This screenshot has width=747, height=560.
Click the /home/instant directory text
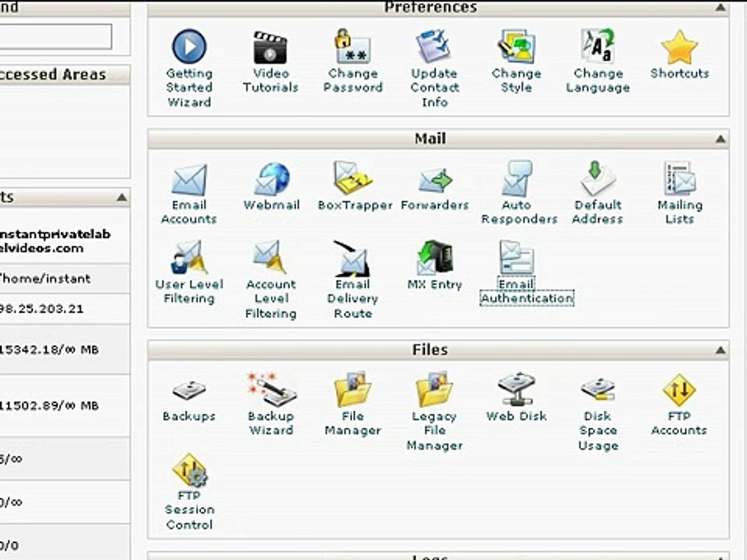click(x=45, y=279)
